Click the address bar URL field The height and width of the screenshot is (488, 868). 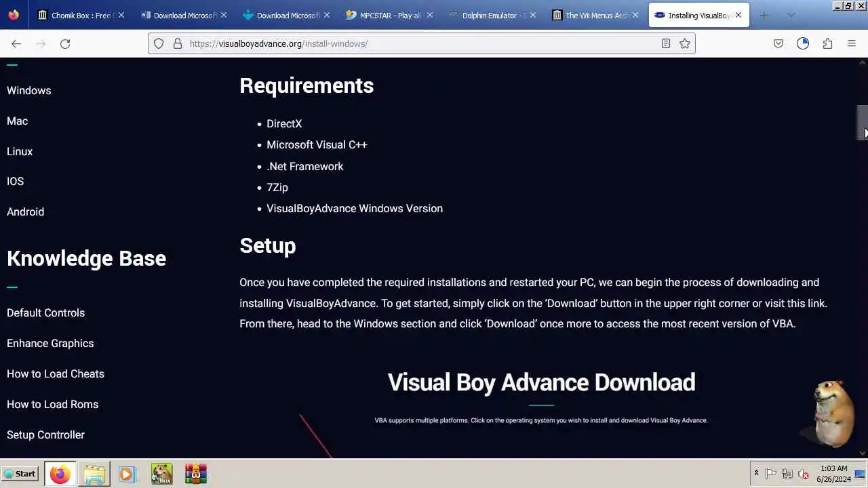point(420,43)
